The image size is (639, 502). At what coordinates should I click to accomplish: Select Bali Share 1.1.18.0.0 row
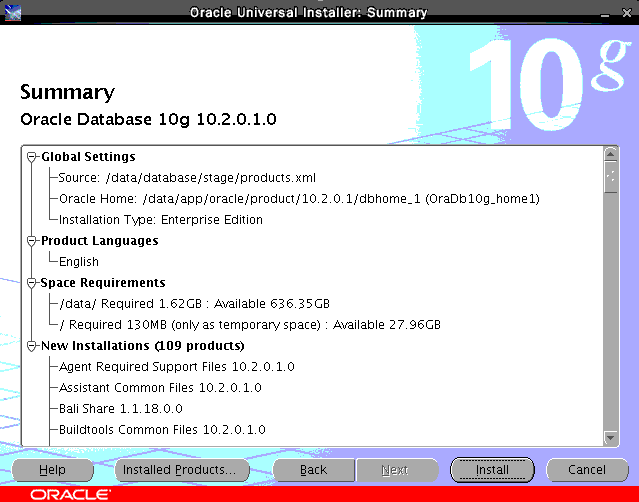pos(121,409)
